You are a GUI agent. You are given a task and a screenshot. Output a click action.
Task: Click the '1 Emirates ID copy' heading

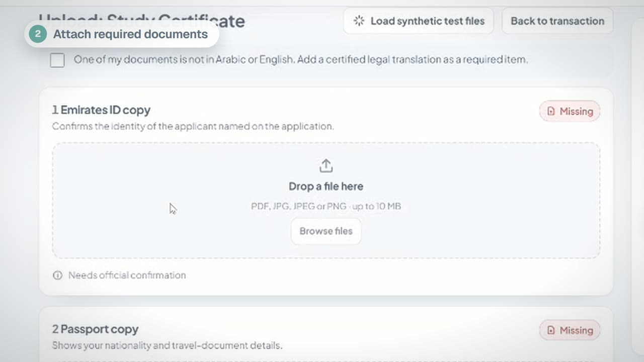point(101,110)
